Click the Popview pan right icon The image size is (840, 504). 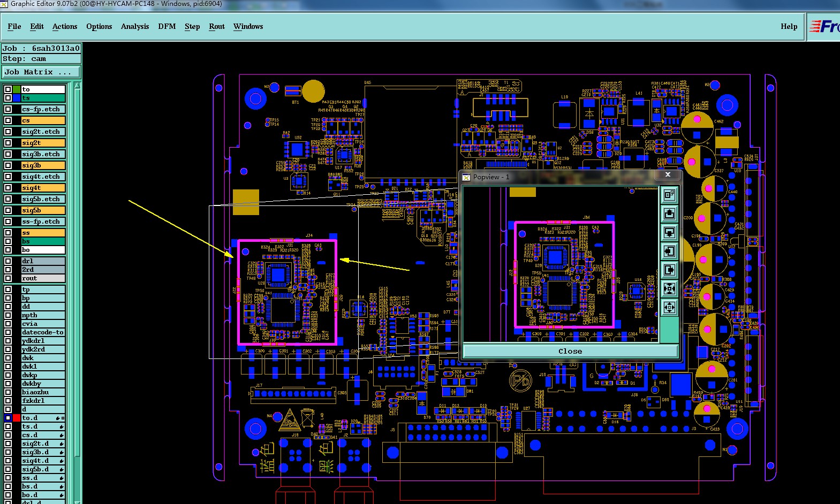pos(669,270)
